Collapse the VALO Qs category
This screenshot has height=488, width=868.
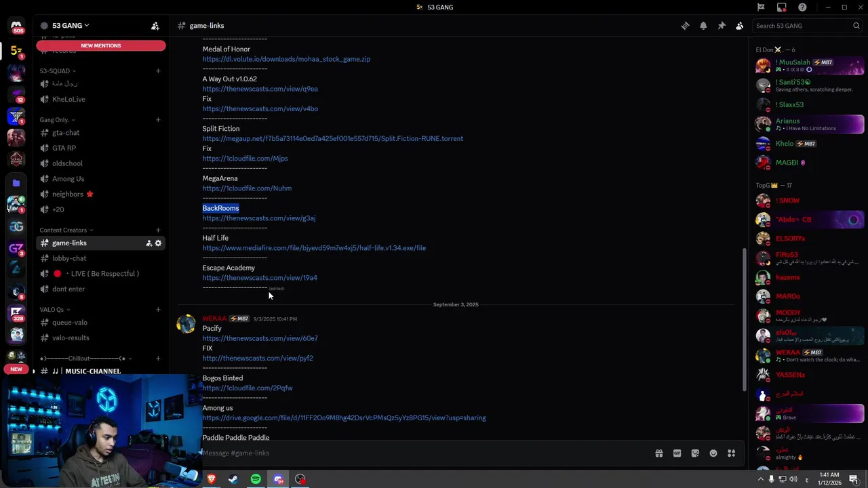coord(55,310)
